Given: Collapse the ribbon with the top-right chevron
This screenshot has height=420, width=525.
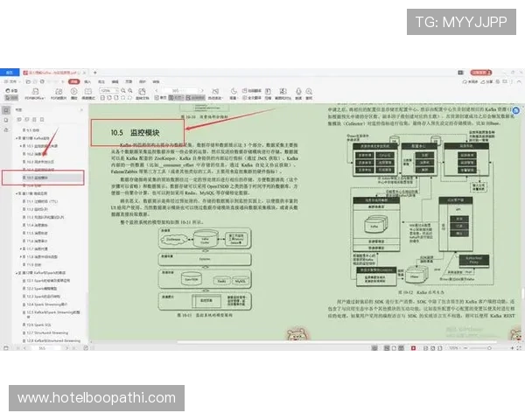Looking at the screenshot, I should (x=519, y=81).
